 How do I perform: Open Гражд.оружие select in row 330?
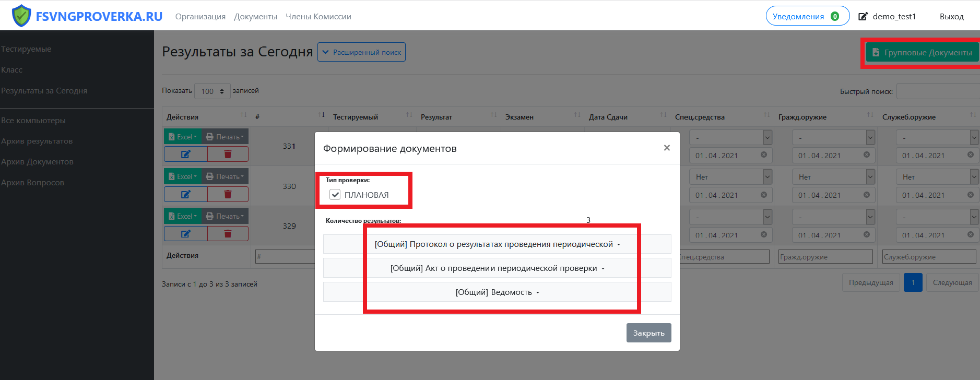833,177
